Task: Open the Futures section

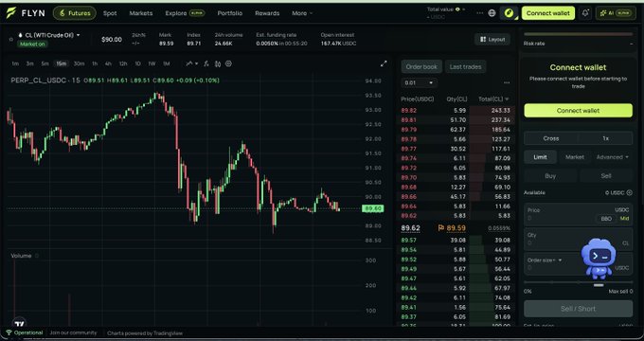Action: pos(74,13)
